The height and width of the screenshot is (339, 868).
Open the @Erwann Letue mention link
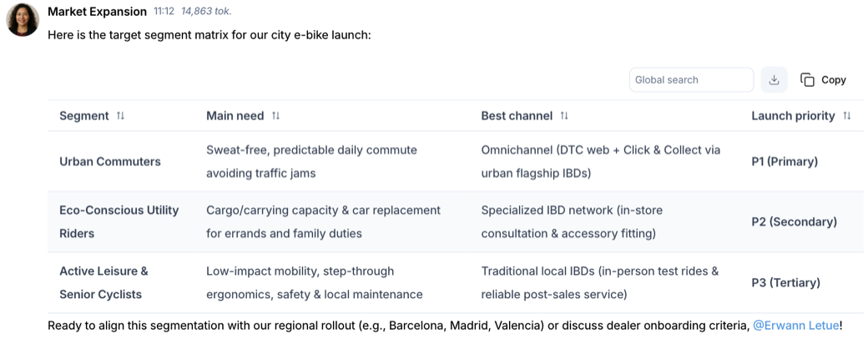tap(796, 325)
